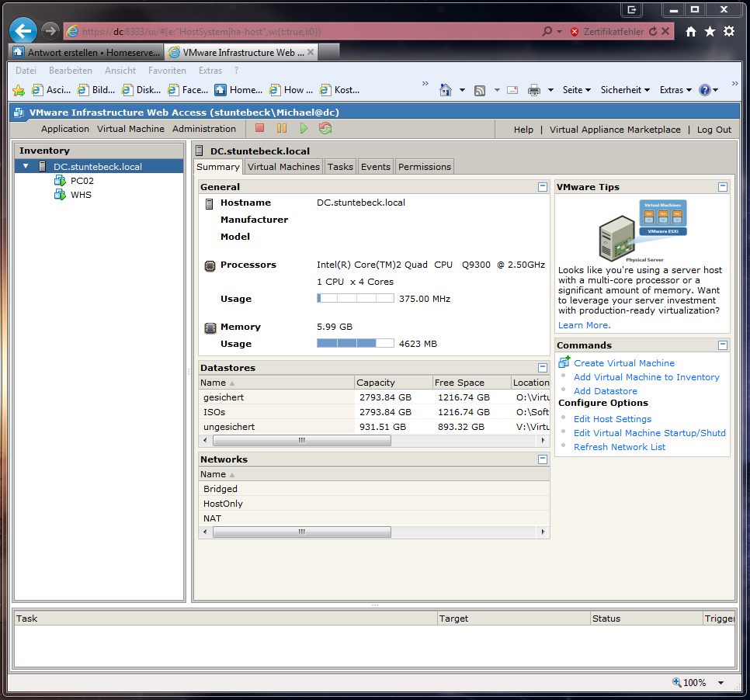Click the Reset virtual machine toolbar icon
The image size is (750, 700).
325,129
